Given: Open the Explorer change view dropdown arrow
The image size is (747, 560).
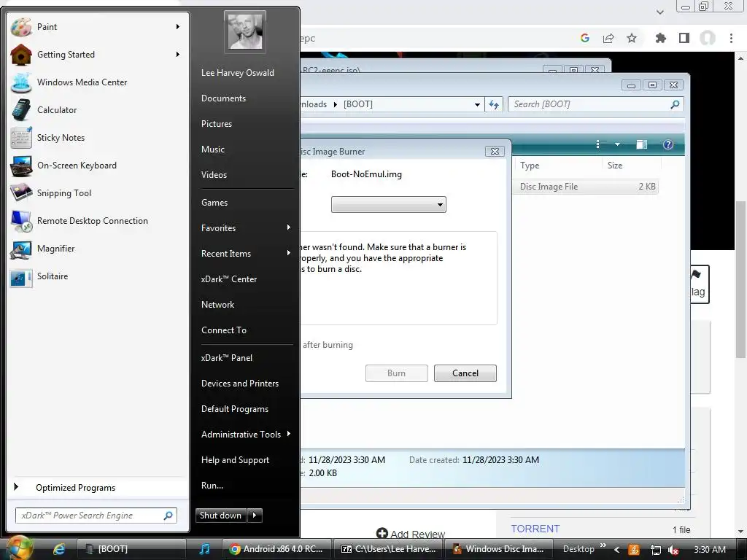Looking at the screenshot, I should coord(617,144).
